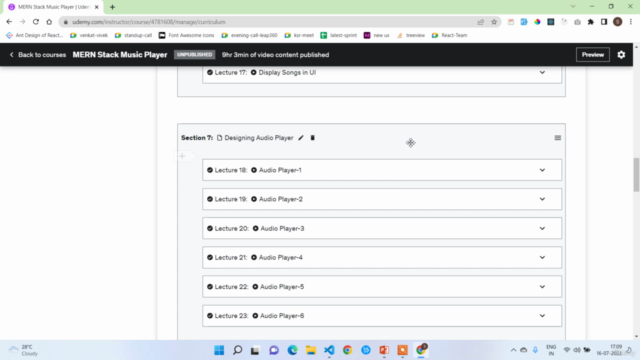640x360 pixels.
Task: Expand Lecture 21 Audio Player-4
Action: [542, 258]
